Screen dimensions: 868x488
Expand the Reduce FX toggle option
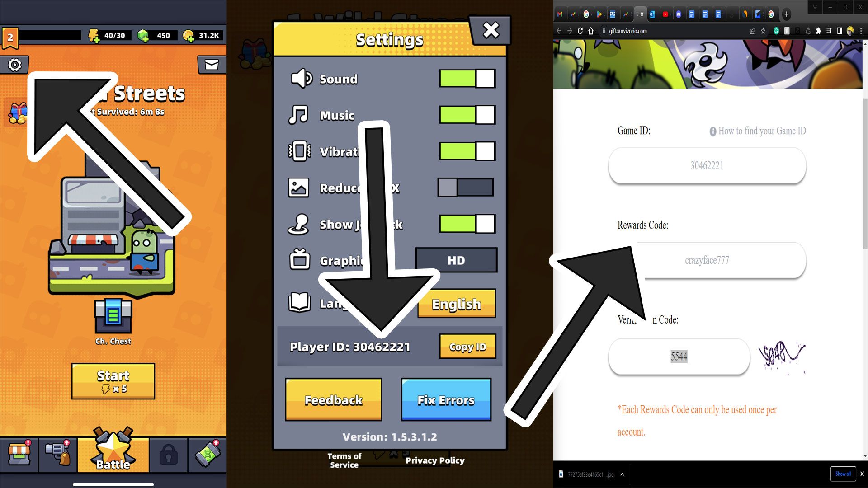[x=466, y=187]
